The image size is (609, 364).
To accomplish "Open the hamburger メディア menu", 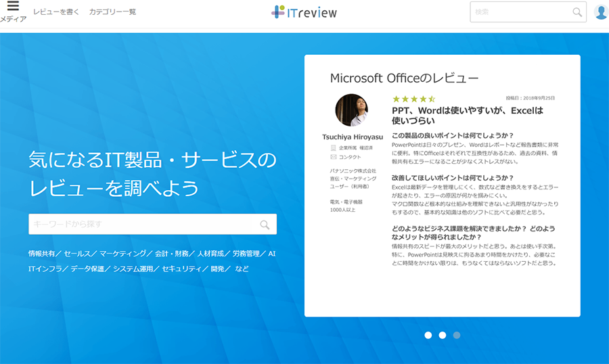I will 13,12.
